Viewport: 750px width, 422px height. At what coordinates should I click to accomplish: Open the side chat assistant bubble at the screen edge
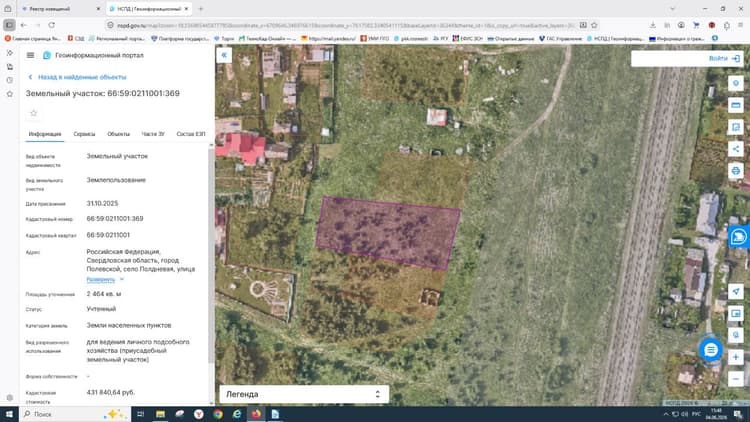[x=739, y=236]
